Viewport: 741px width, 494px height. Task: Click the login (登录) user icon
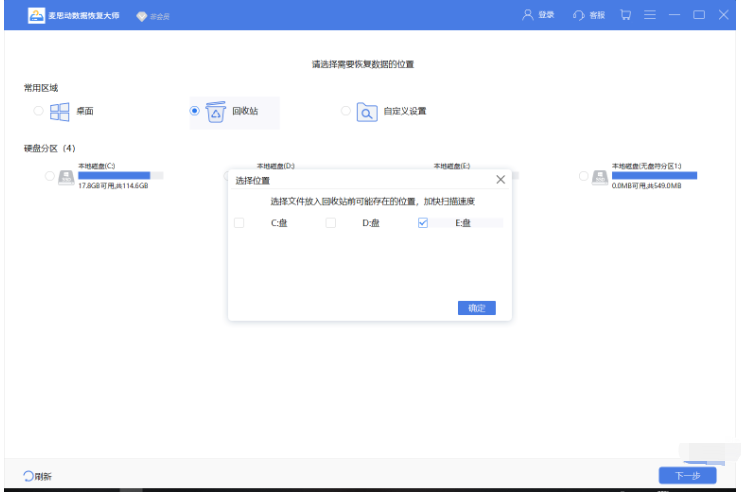click(x=527, y=16)
